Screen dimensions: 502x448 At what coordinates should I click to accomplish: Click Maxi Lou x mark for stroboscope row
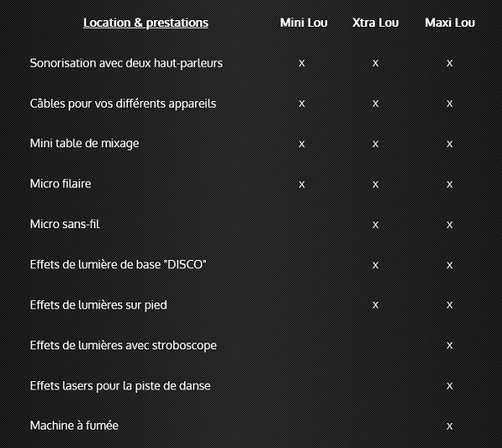coord(449,344)
